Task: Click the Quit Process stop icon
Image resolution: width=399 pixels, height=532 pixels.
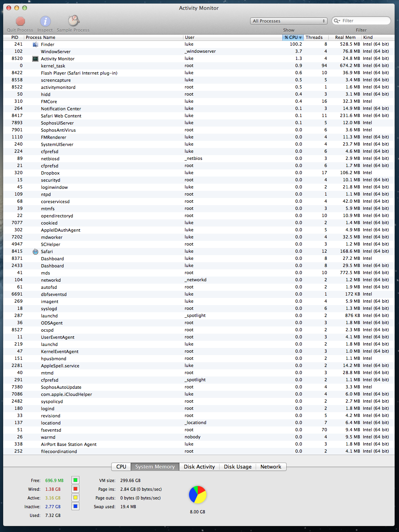Action: click(21, 21)
